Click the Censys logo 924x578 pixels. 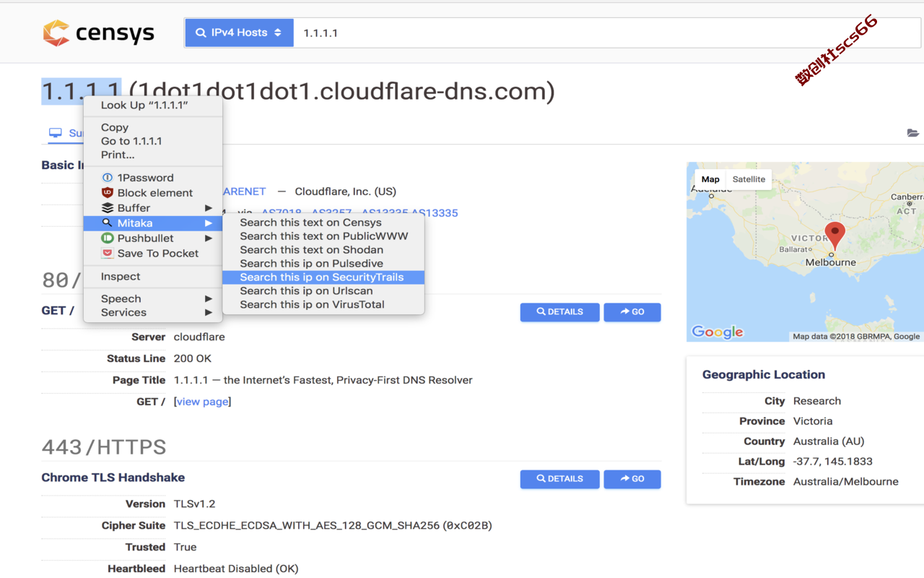pyautogui.click(x=98, y=33)
